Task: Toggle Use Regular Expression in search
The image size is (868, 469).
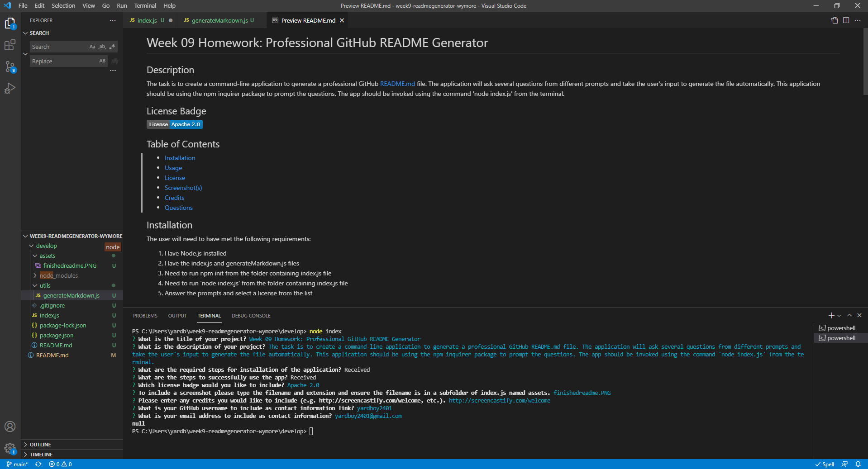Action: click(x=112, y=47)
